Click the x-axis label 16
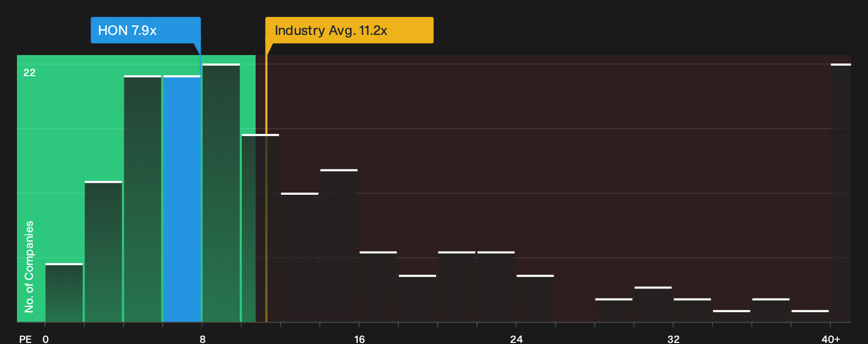The height and width of the screenshot is (344, 868). [359, 339]
